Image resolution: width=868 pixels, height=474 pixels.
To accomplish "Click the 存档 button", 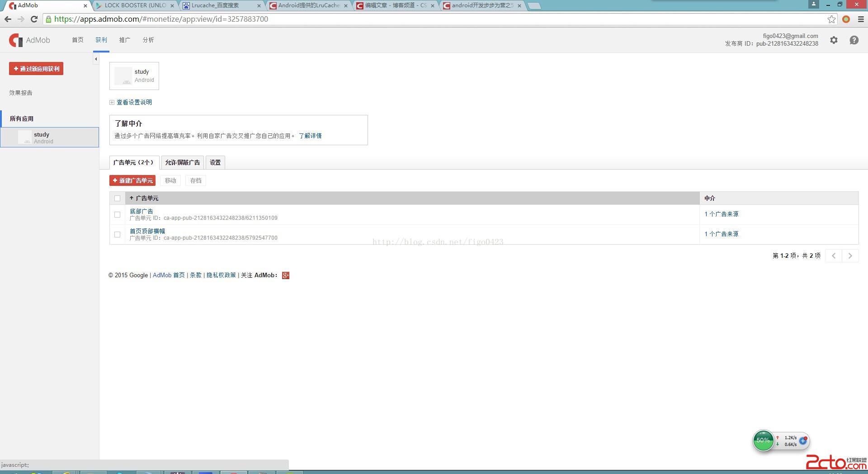I will click(196, 180).
